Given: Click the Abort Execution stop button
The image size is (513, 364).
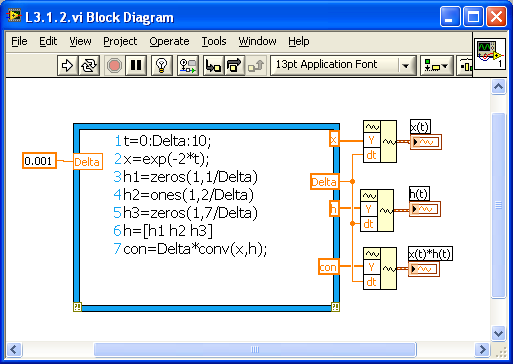Looking at the screenshot, I should click(x=115, y=65).
